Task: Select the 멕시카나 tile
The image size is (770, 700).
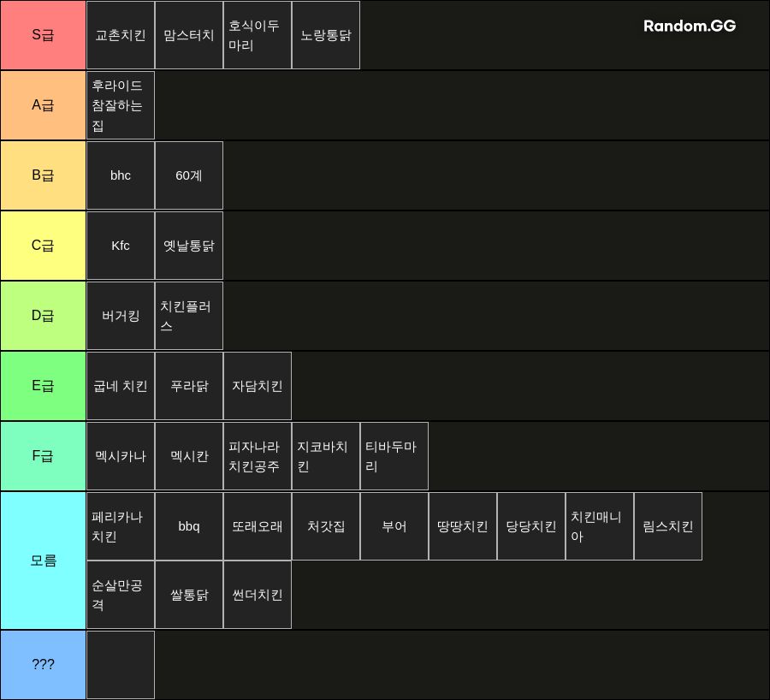Action: (121, 456)
